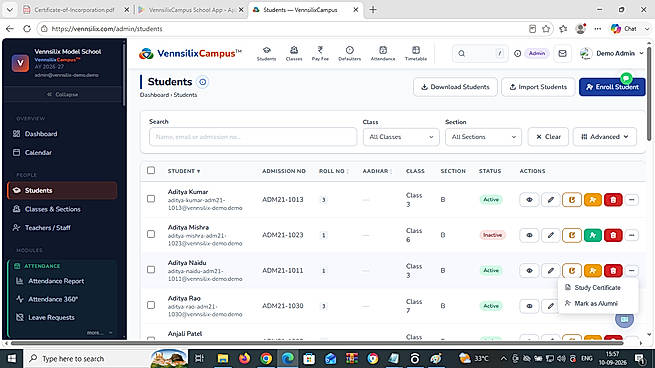Viewport: 655px width, 368px height.
Task: Open the All Classes dropdown
Action: click(401, 137)
